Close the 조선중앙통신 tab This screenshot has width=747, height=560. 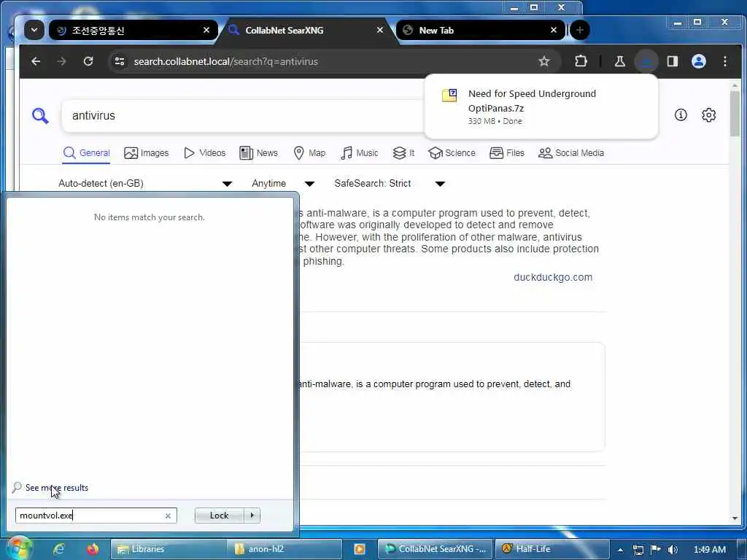206,30
